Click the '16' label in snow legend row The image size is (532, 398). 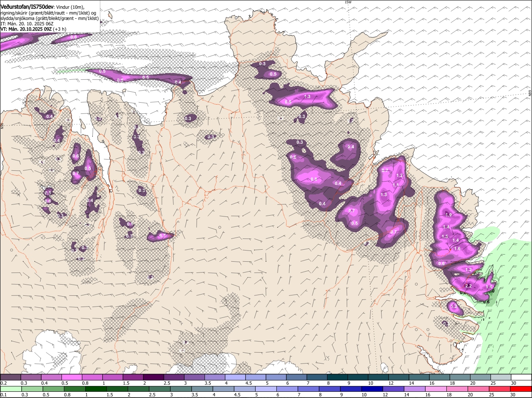point(432,383)
